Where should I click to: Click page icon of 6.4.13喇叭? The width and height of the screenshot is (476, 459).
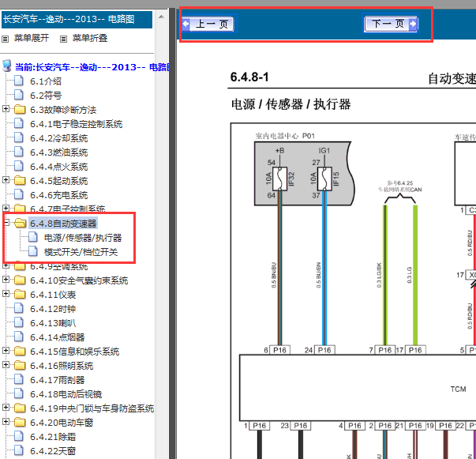pos(19,322)
